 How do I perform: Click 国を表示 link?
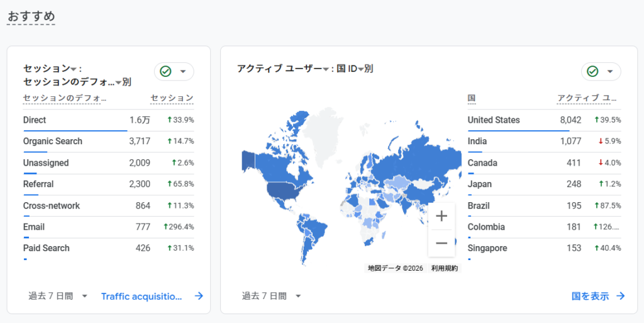[590, 296]
